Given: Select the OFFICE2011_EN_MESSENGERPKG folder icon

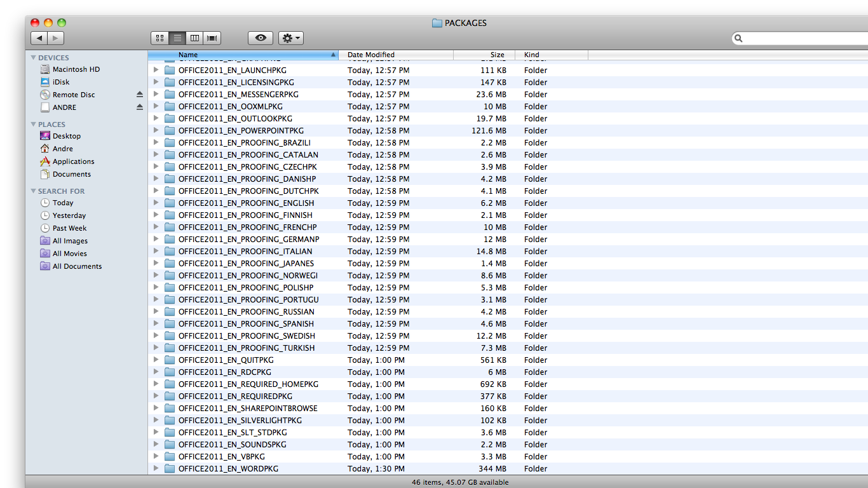Looking at the screenshot, I should (x=170, y=94).
